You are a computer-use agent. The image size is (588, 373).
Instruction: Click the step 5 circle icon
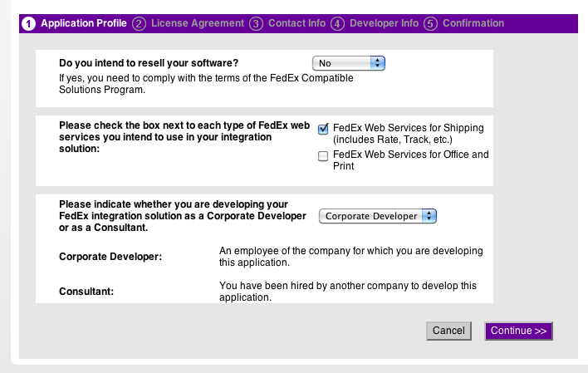click(430, 24)
